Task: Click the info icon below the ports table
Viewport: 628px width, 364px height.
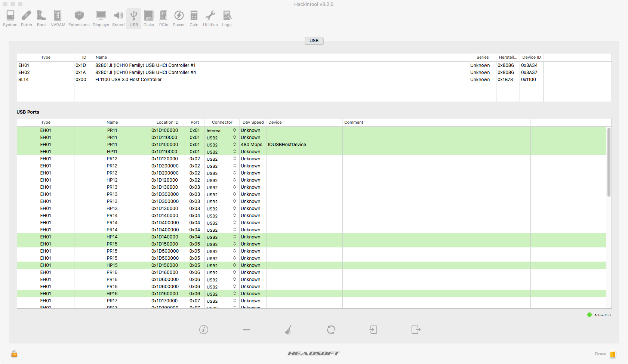Action: [204, 330]
